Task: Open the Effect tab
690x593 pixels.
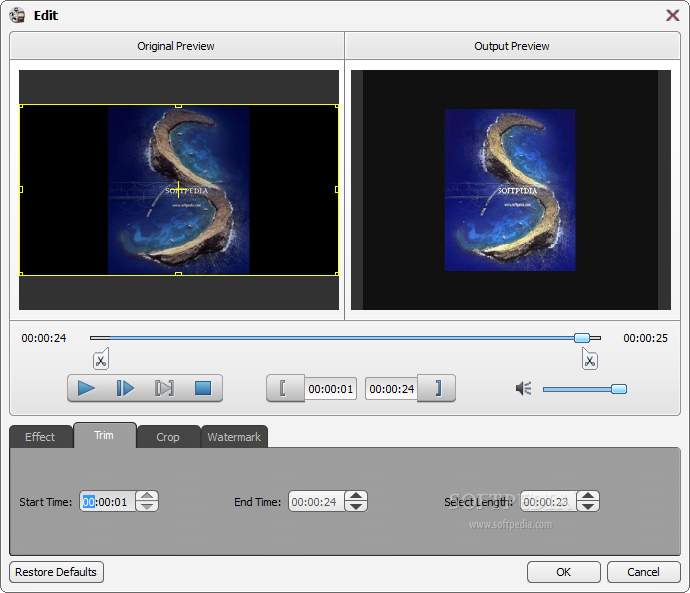Action: [x=40, y=437]
